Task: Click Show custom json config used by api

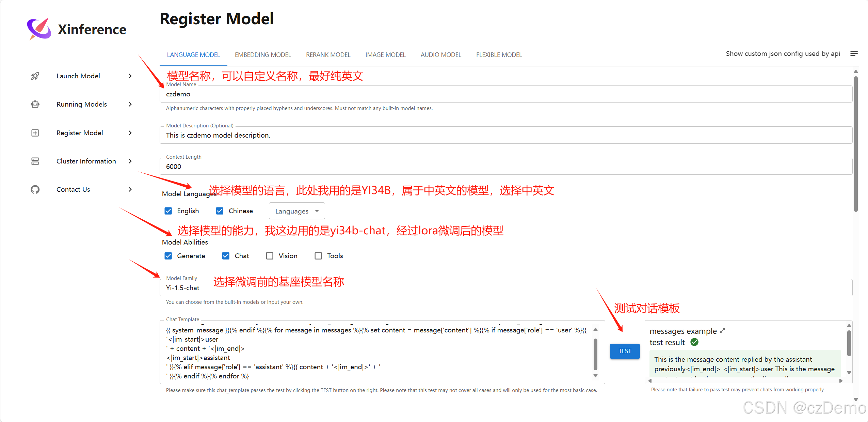Action: 783,53
